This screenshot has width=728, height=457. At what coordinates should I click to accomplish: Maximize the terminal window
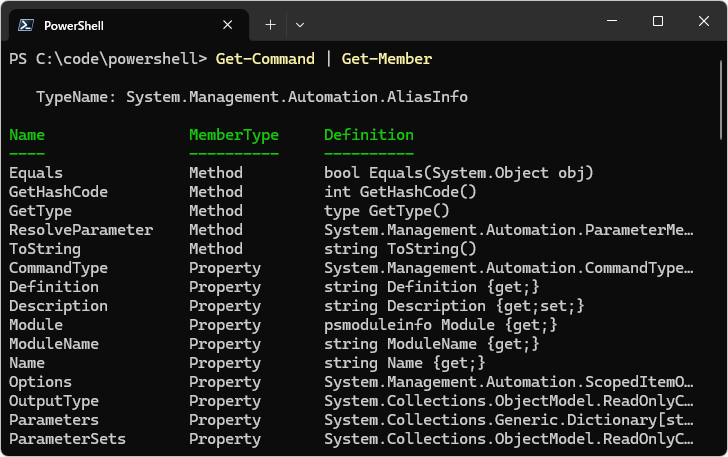pyautogui.click(x=657, y=22)
